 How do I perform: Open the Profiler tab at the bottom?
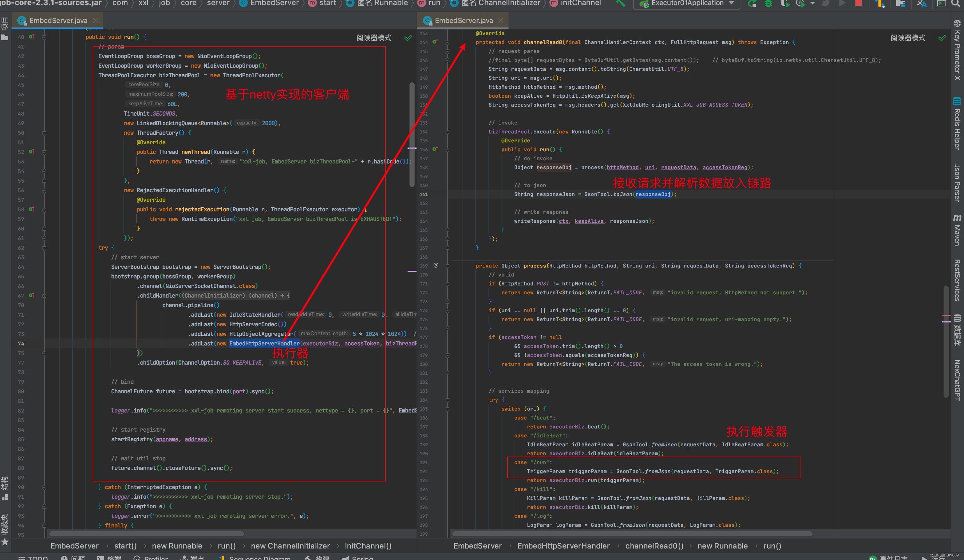pos(151,558)
